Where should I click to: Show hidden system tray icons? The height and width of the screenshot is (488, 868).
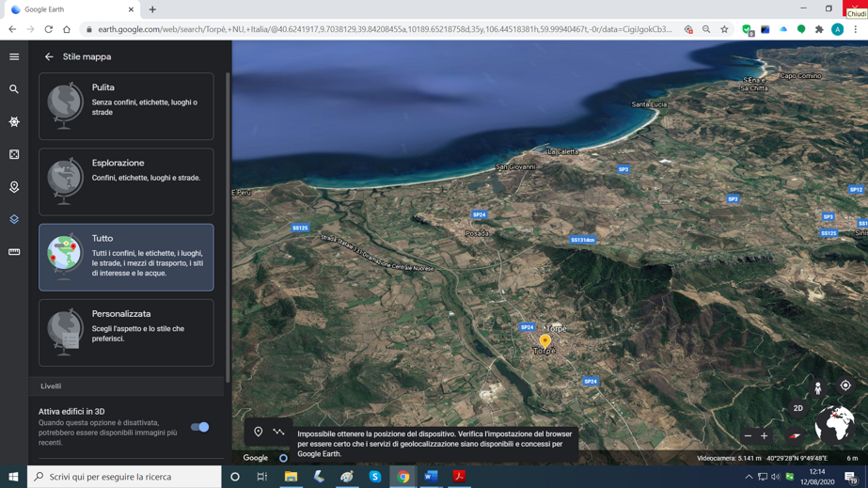click(749, 477)
